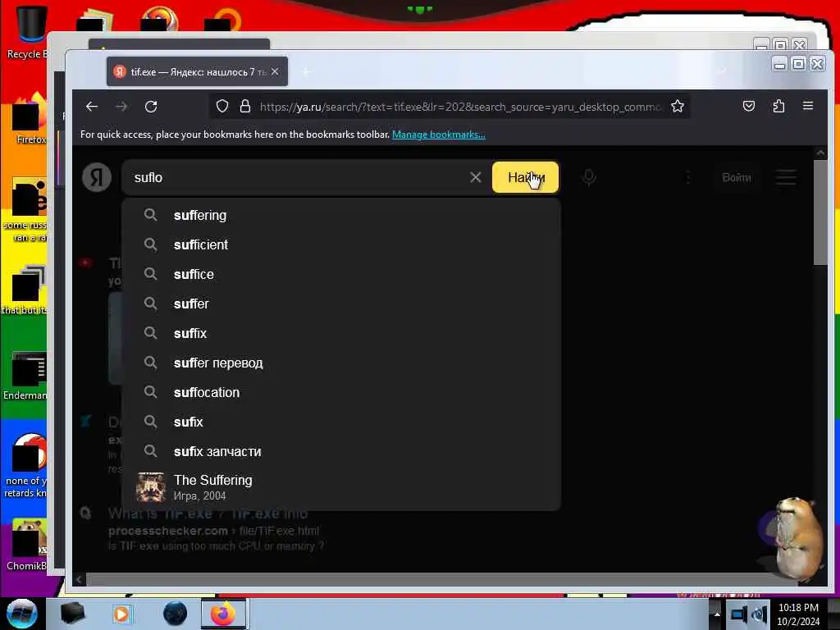Open the Firefox desktop shortcut

pos(30,118)
